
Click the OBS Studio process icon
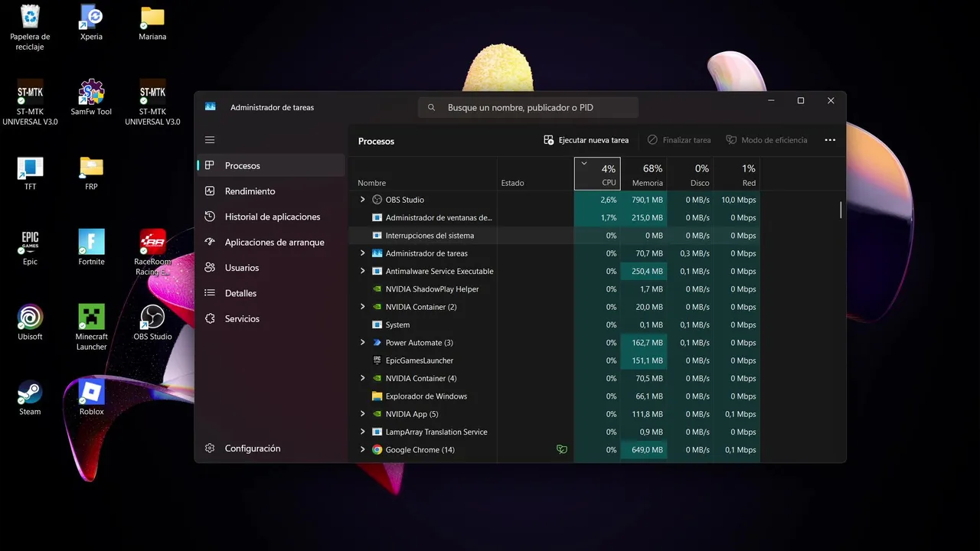[x=377, y=200]
